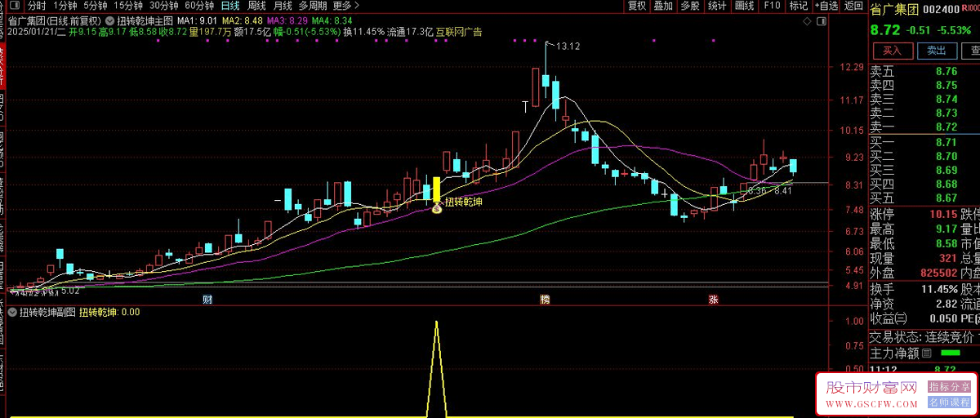This screenshot has height=418, width=980.
Task: Click the 涨停 value 10.15
Action: [943, 215]
